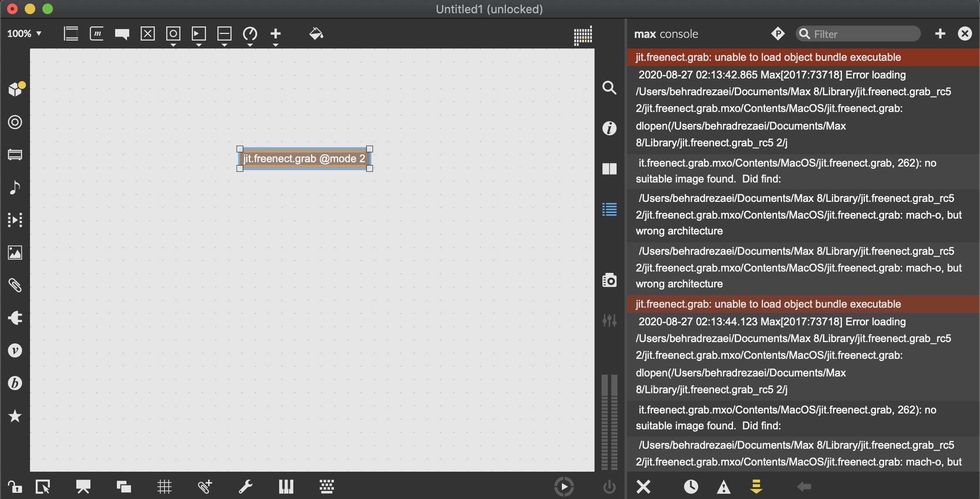Screen dimensions: 980x499
Task: Toggle the audio power button
Action: 610,487
